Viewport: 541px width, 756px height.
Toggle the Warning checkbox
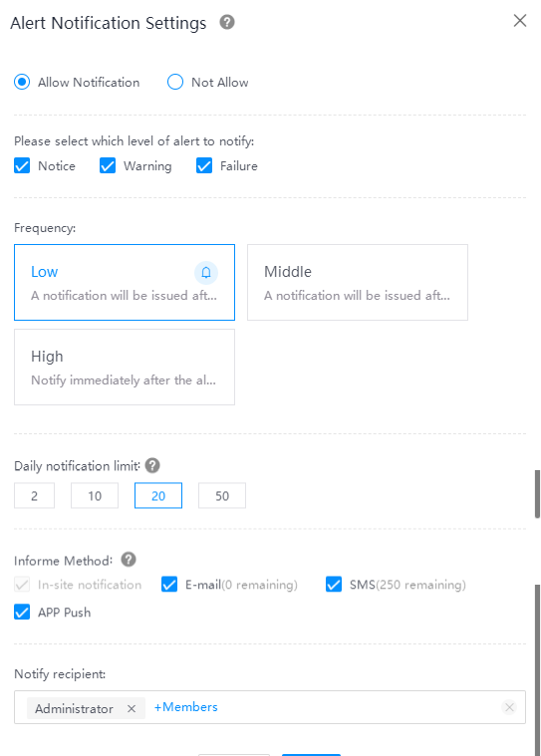[x=107, y=166]
